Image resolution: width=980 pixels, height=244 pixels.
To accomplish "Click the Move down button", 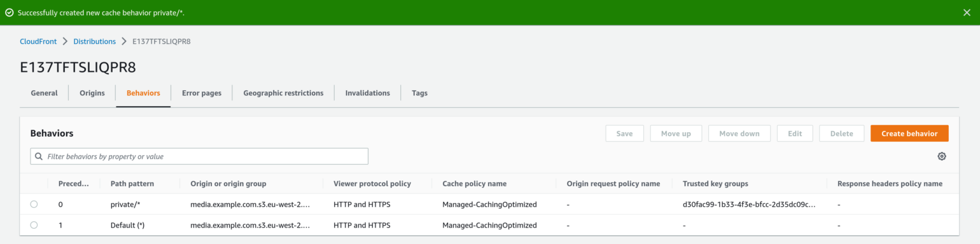I will point(739,133).
